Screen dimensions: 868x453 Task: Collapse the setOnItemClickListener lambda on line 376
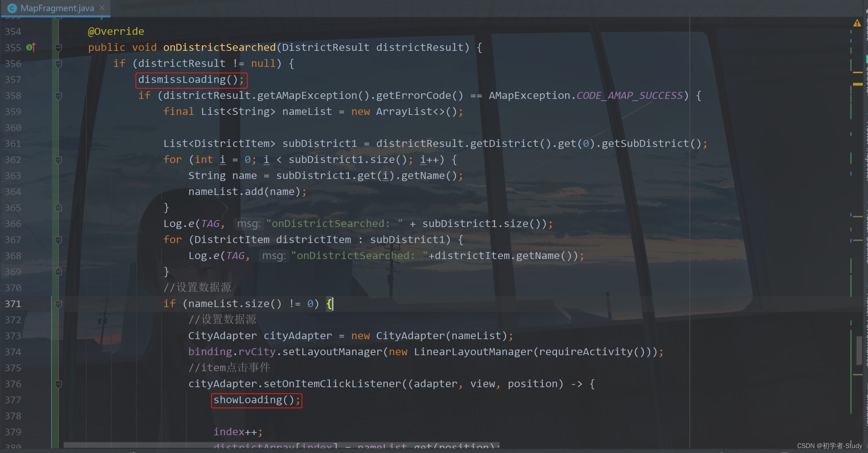click(58, 384)
